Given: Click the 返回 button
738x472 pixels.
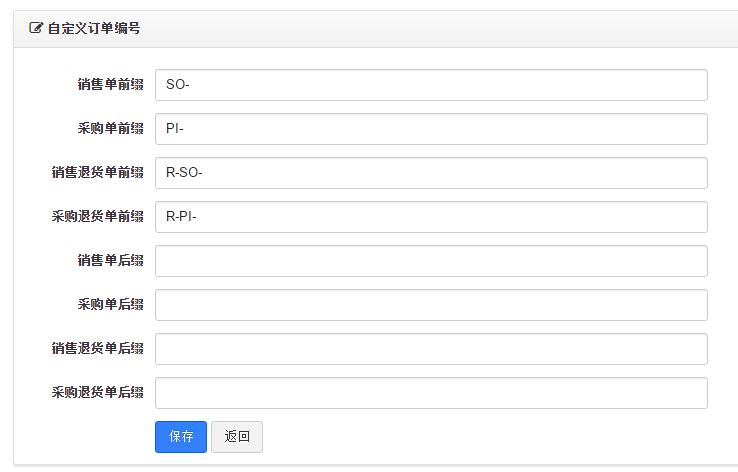Looking at the screenshot, I should [237, 437].
